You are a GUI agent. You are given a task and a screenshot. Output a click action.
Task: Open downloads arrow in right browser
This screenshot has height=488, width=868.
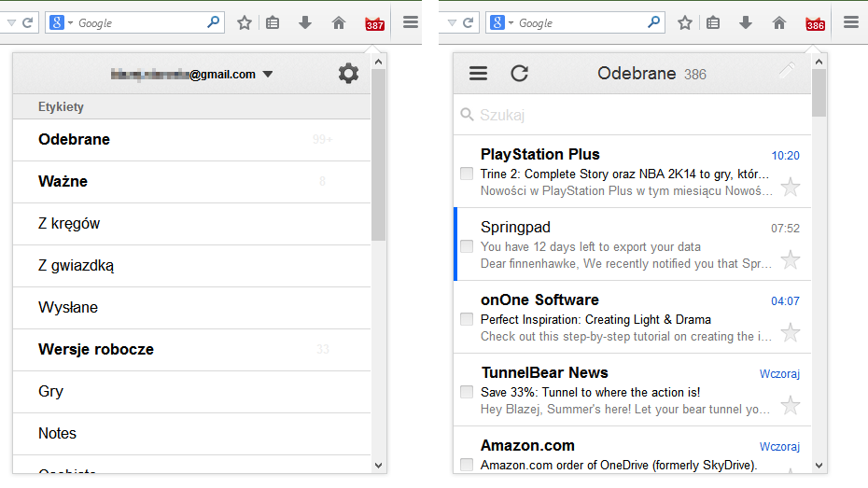[746, 22]
